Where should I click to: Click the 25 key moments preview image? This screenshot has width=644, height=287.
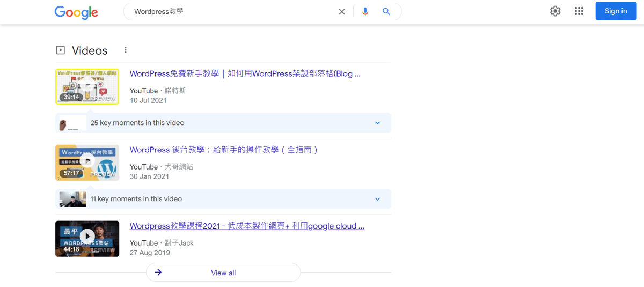coord(72,123)
